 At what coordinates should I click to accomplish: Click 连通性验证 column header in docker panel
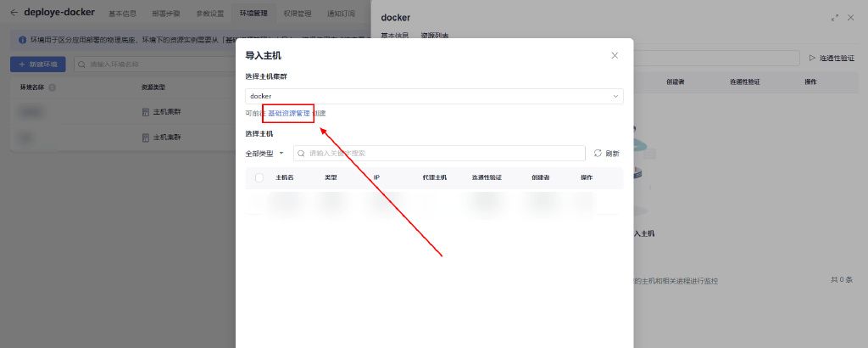click(744, 82)
